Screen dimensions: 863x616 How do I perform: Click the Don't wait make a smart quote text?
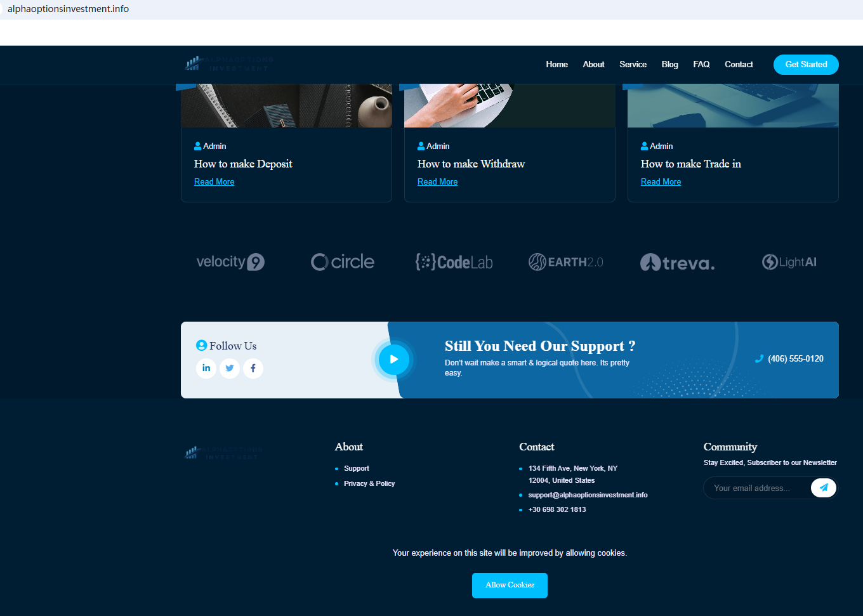pyautogui.click(x=537, y=368)
